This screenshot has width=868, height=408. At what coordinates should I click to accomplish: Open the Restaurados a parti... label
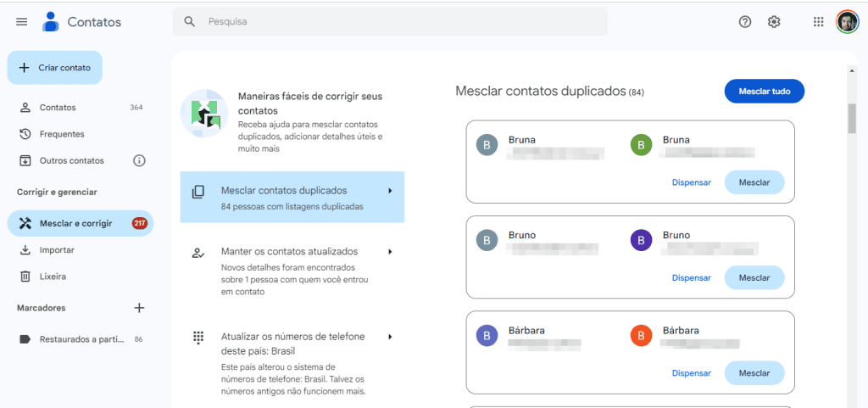point(81,339)
